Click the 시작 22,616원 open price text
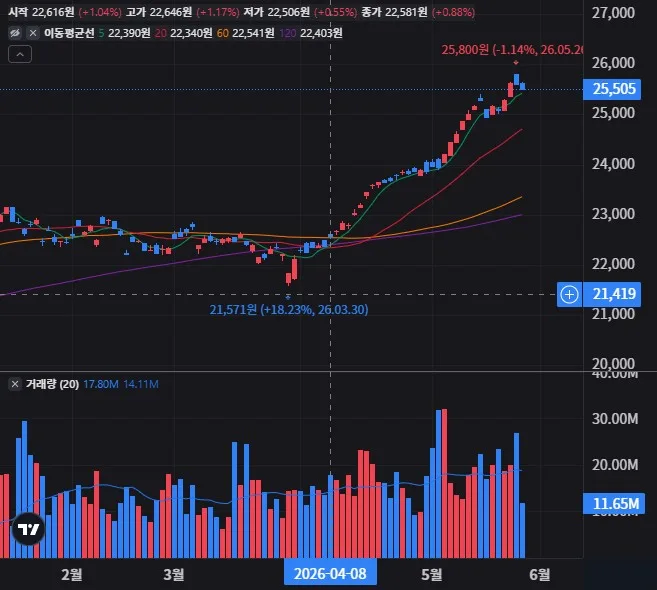Image resolution: width=657 pixels, height=590 pixels. coord(41,12)
